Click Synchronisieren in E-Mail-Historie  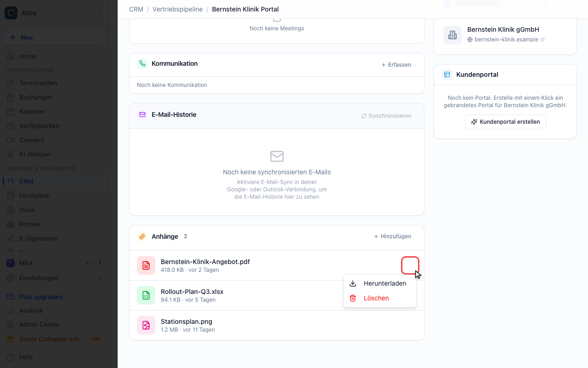click(x=386, y=116)
